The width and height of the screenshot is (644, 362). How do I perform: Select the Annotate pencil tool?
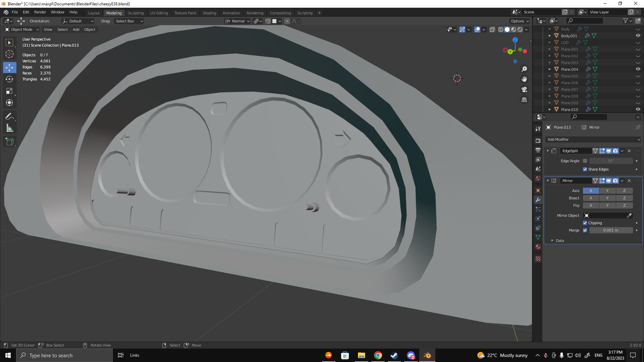click(9, 117)
